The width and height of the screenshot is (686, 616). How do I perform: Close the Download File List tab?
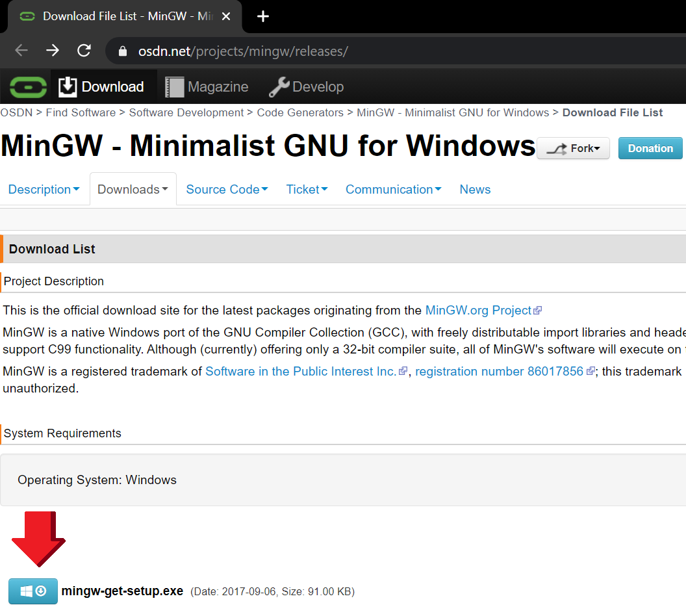226,17
